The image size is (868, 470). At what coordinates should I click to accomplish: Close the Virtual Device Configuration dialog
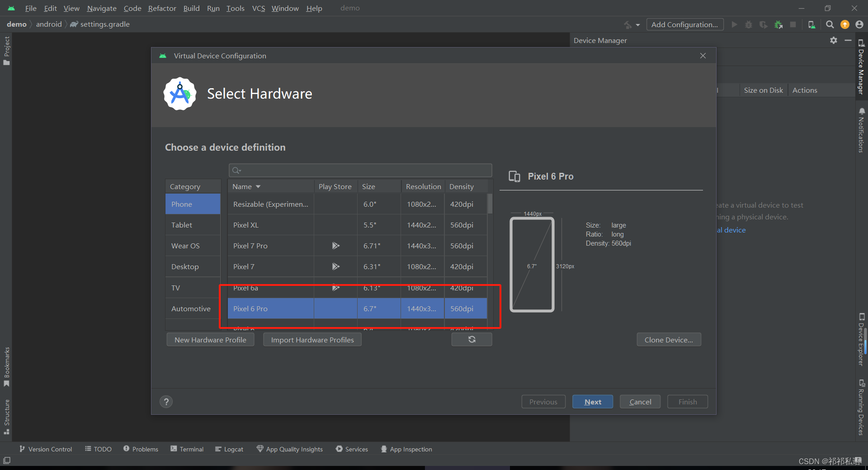pos(703,56)
